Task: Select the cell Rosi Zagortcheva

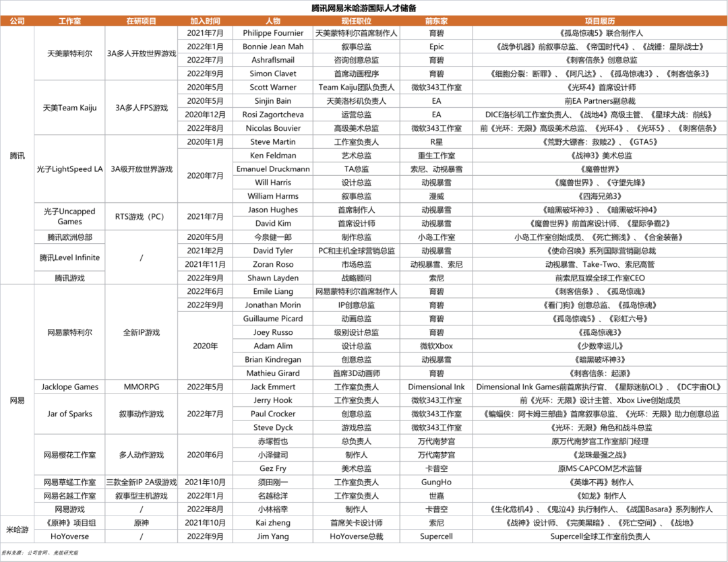Action: tap(273, 115)
